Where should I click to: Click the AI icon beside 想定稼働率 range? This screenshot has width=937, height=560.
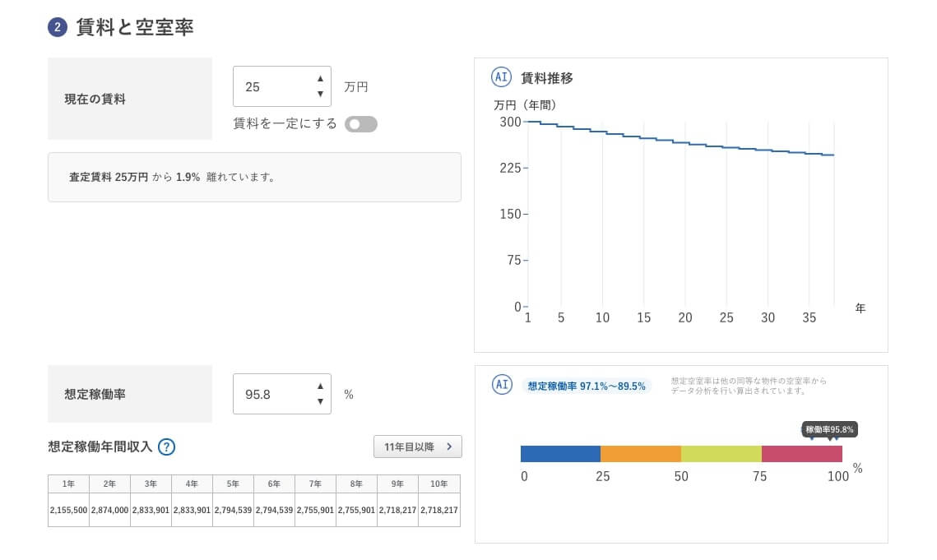pos(501,384)
